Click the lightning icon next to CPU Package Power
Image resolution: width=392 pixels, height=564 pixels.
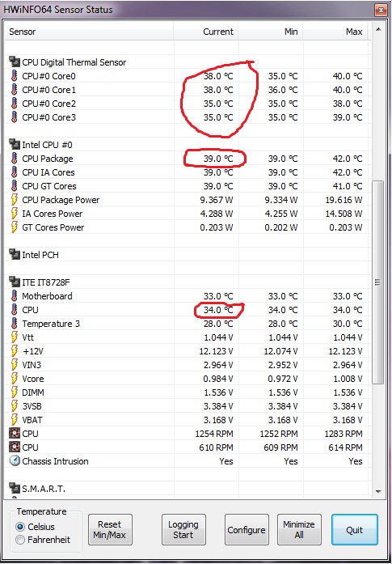click(14, 200)
